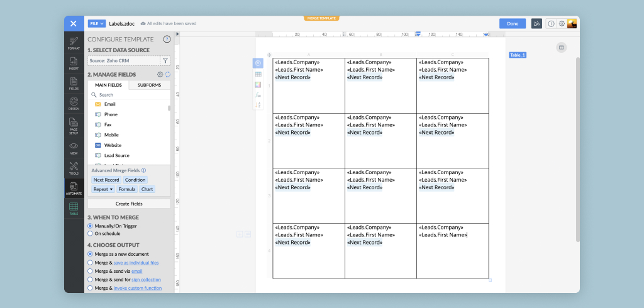Click the Done button
This screenshot has height=308, width=644.
coord(513,23)
